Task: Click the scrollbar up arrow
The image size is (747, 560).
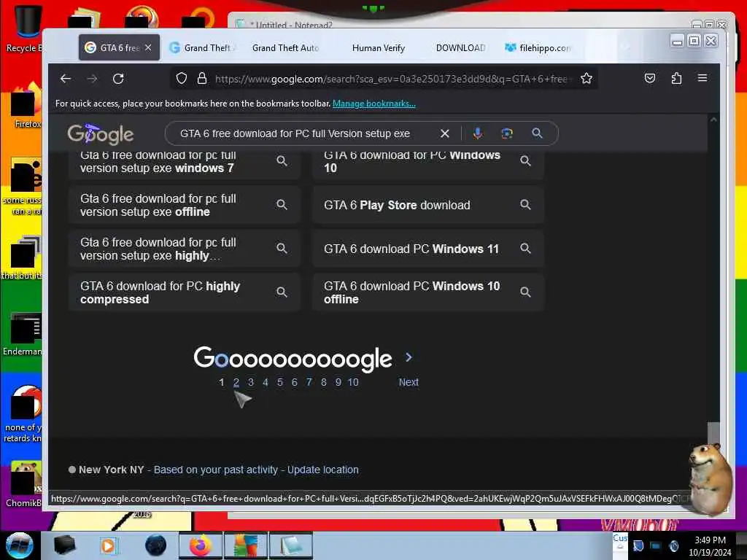Action: coord(713,120)
